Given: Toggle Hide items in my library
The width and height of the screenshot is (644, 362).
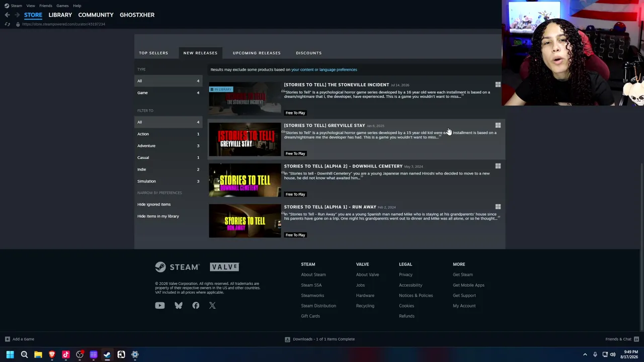Looking at the screenshot, I should pos(158,216).
